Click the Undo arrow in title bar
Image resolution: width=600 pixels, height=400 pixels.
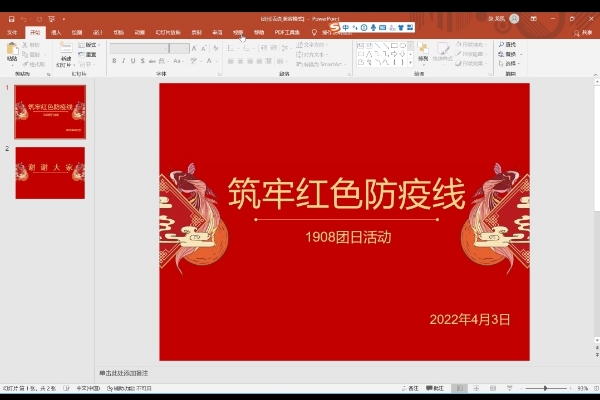(23, 18)
